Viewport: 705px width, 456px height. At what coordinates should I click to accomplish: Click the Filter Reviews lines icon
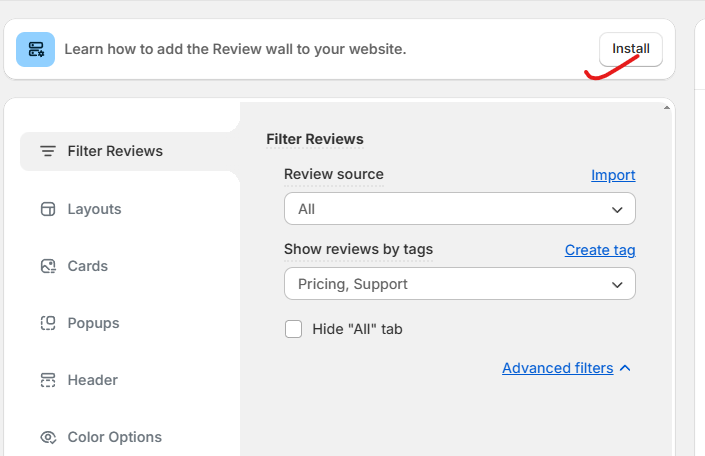[47, 152]
